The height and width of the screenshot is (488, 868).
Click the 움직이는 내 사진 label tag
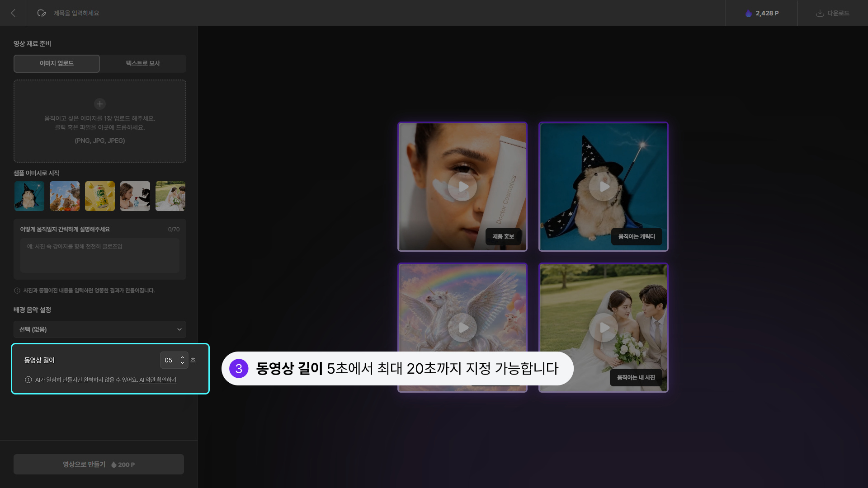[x=636, y=378]
